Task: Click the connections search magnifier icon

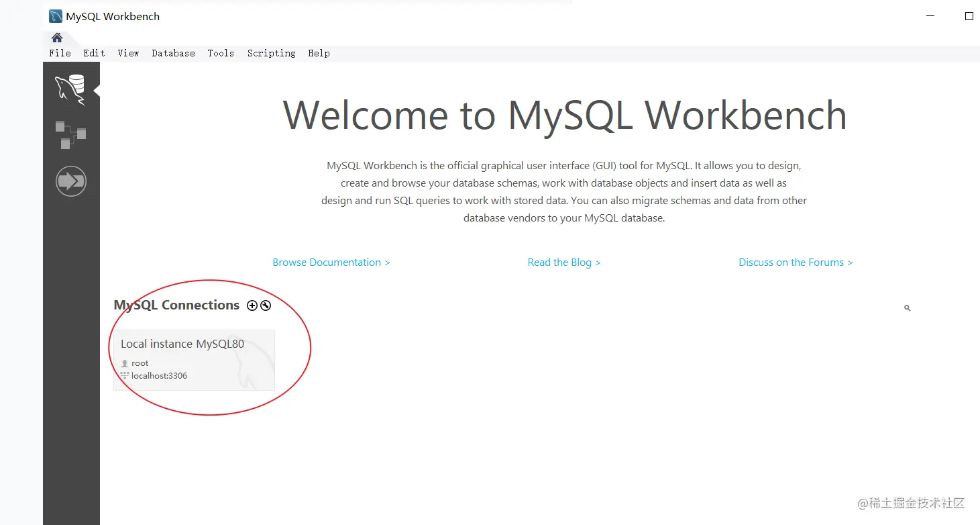Action: 908,308
